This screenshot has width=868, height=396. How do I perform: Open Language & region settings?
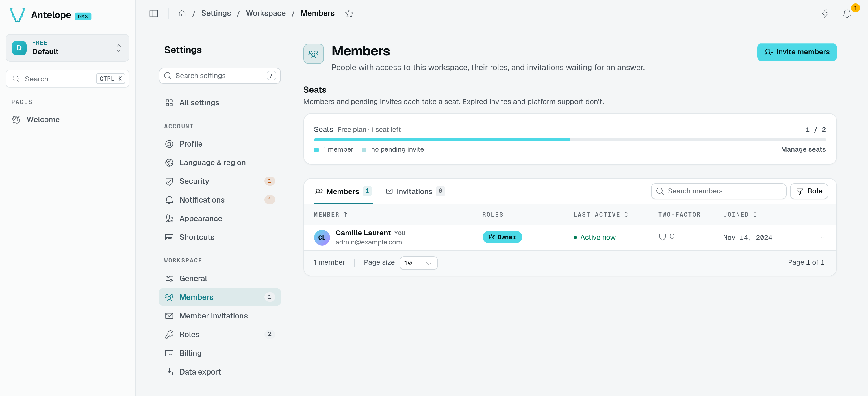coord(220,163)
